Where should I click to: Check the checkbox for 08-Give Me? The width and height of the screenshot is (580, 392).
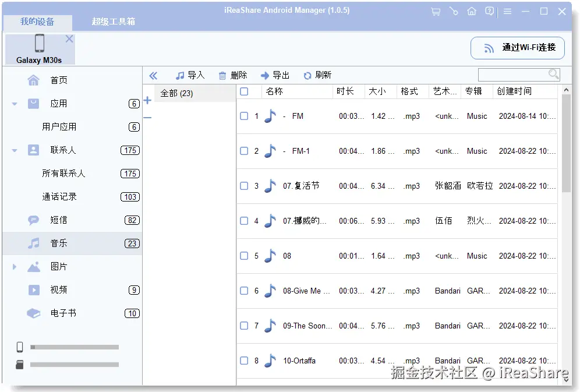click(245, 290)
